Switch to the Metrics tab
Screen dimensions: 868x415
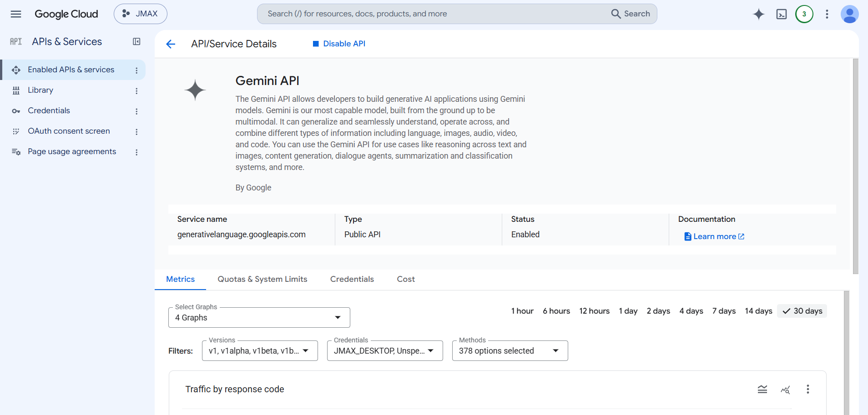click(x=180, y=279)
